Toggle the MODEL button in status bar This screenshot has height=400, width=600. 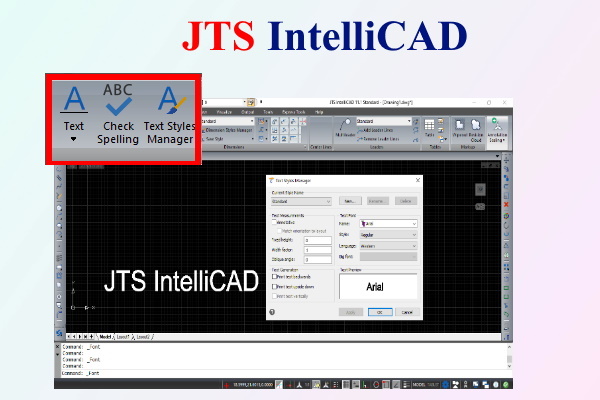click(x=419, y=384)
